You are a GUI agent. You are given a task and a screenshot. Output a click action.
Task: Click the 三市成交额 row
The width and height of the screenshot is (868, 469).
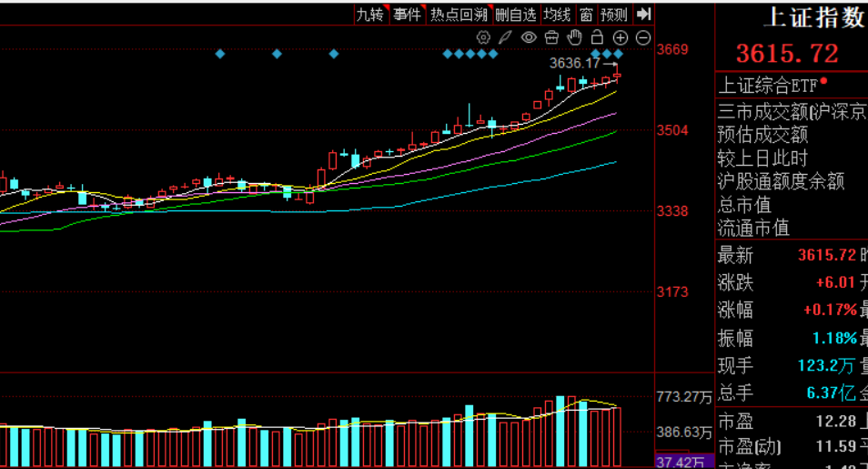point(792,112)
